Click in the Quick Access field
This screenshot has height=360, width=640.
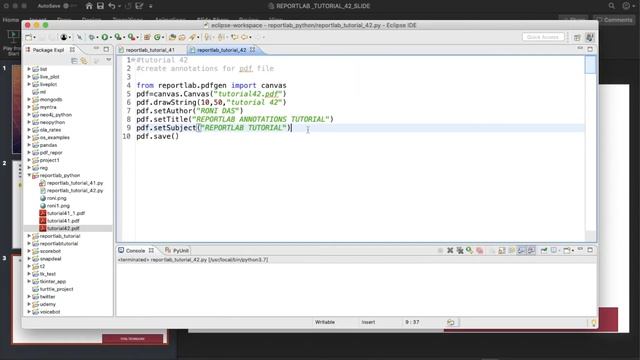(x=543, y=37)
